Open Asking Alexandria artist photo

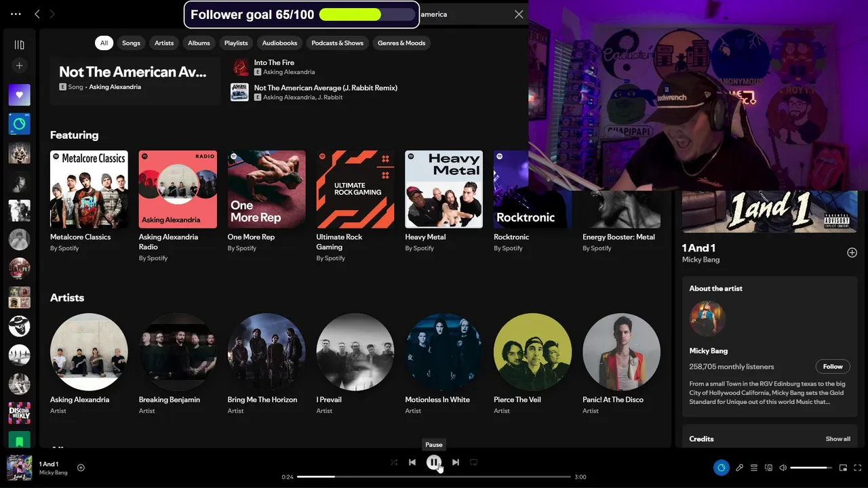point(89,352)
